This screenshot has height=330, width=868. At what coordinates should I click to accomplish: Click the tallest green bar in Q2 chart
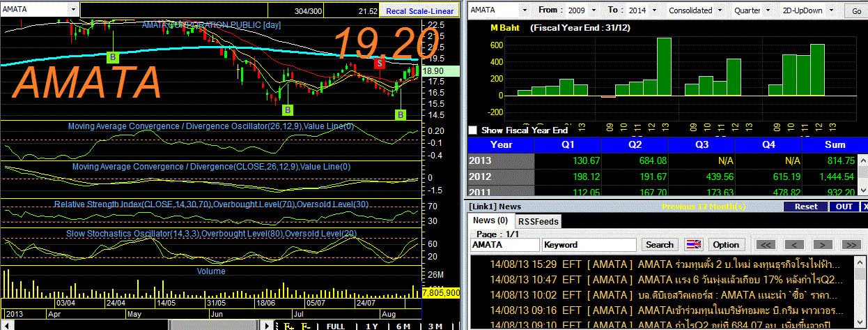[664, 66]
